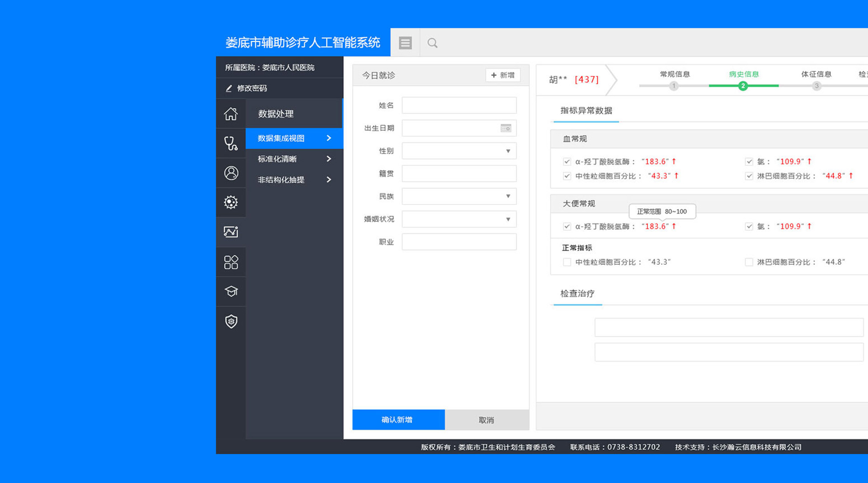Open the 婚姻状况 dropdown
868x483 pixels.
pos(459,219)
